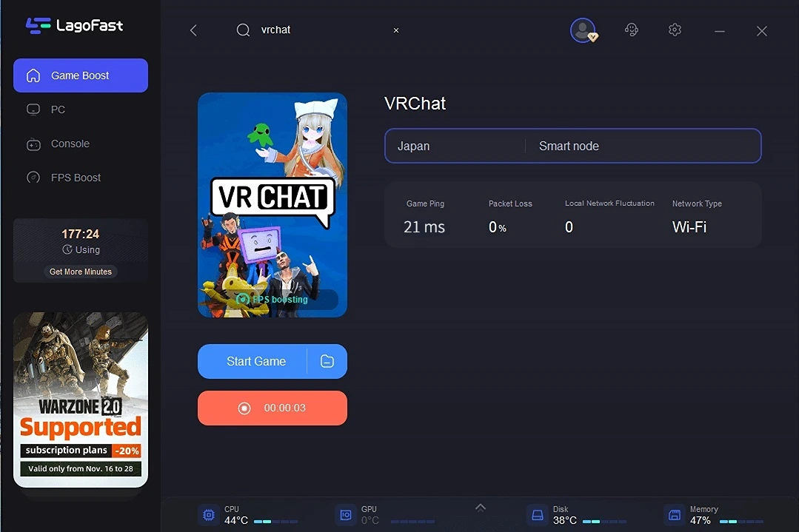The image size is (799, 532).
Task: Click the Get More Minutes button
Action: coord(81,272)
